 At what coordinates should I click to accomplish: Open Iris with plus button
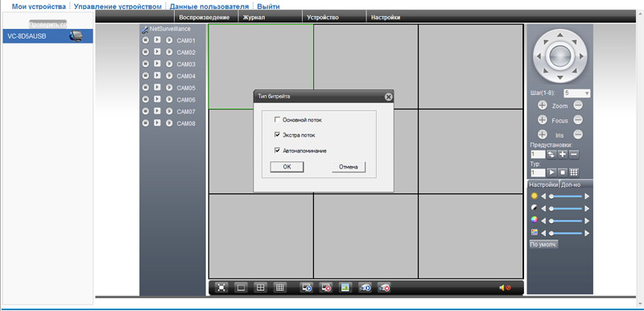[542, 135]
